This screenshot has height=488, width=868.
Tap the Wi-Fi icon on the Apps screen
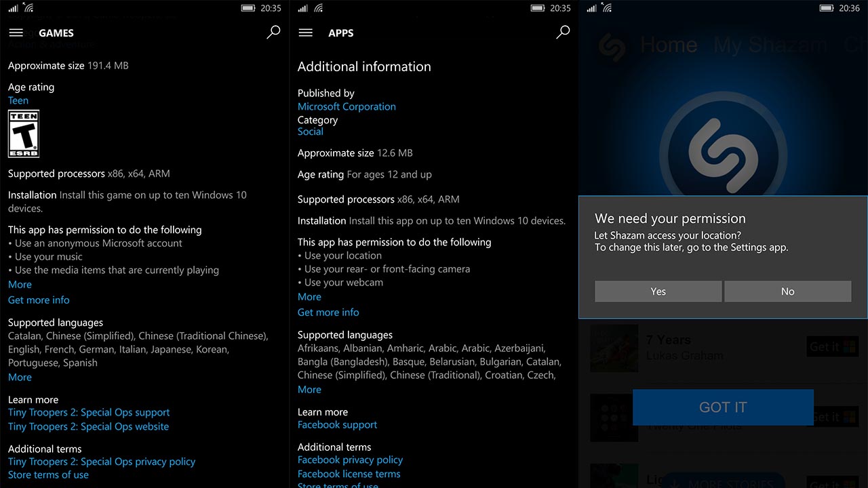pyautogui.click(x=318, y=8)
